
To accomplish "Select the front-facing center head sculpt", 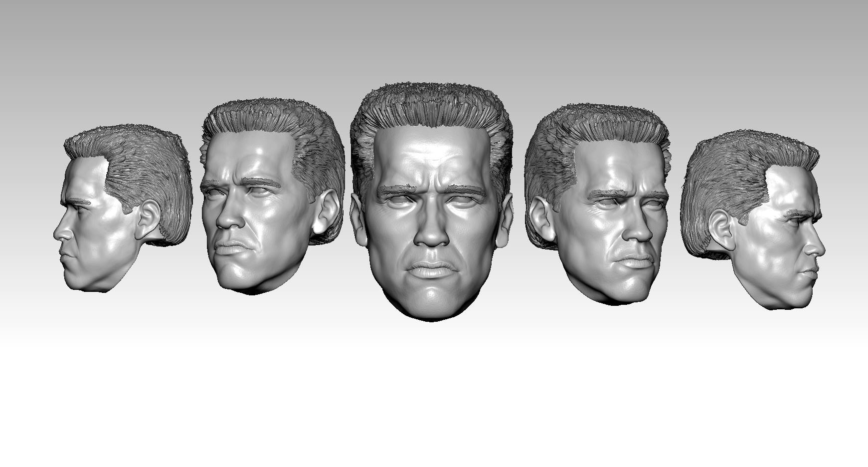I will (432, 202).
